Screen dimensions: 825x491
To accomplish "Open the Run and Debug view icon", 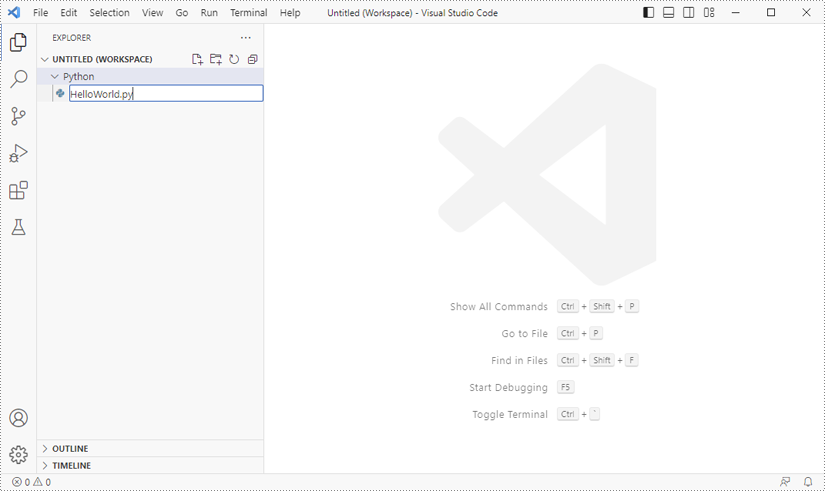I will [18, 153].
